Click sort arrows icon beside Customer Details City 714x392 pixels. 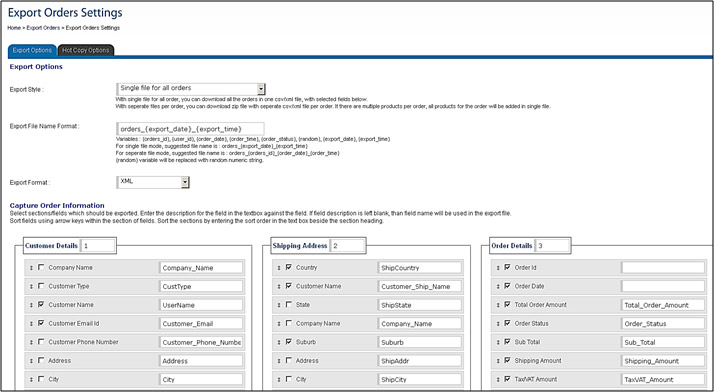tap(31, 380)
